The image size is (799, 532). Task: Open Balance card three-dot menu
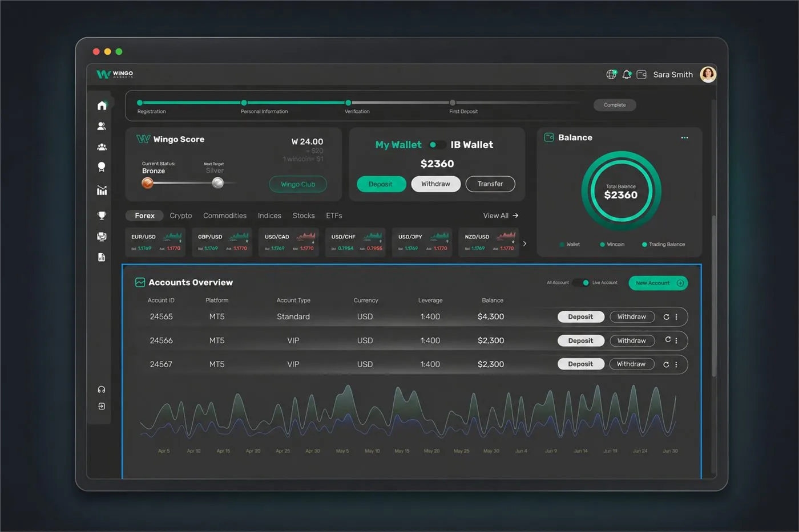(x=684, y=137)
